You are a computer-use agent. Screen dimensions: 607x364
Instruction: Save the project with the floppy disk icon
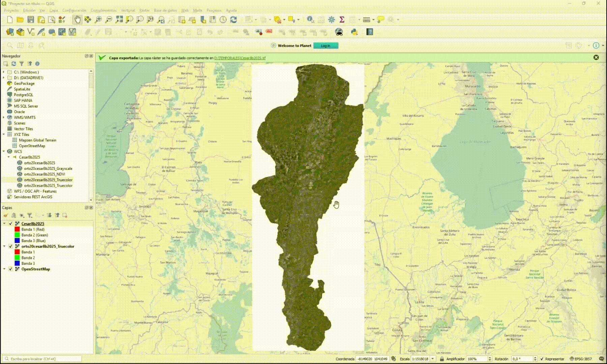coord(31,20)
